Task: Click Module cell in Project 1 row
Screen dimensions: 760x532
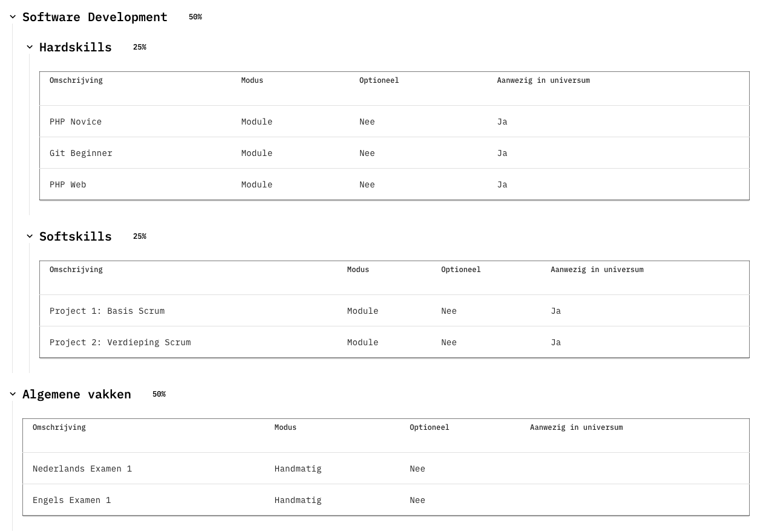Action: tap(363, 311)
